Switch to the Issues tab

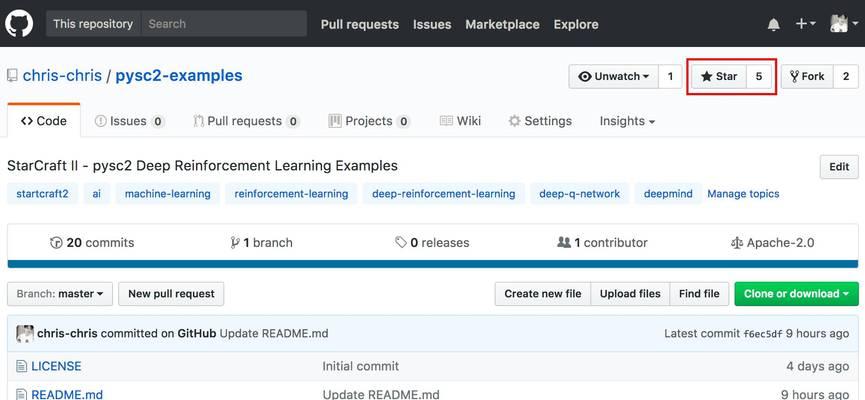point(130,121)
